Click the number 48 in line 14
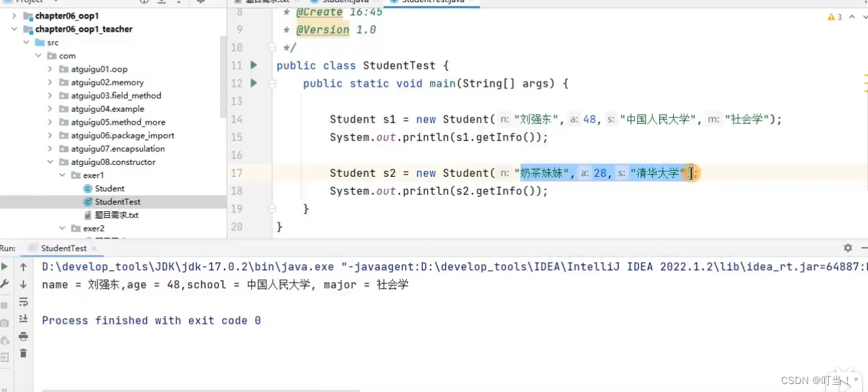Viewport: 868px width, 392px height. tap(589, 119)
